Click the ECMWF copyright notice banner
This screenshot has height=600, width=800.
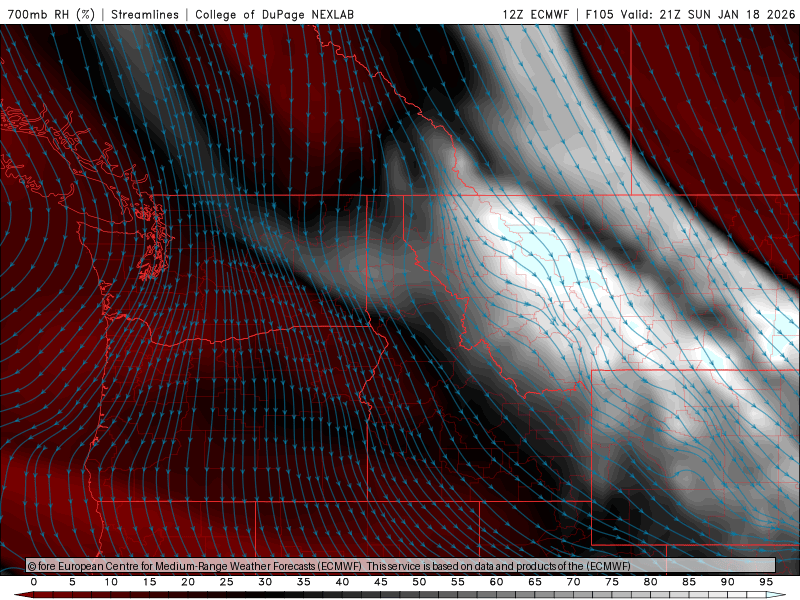tap(401, 566)
